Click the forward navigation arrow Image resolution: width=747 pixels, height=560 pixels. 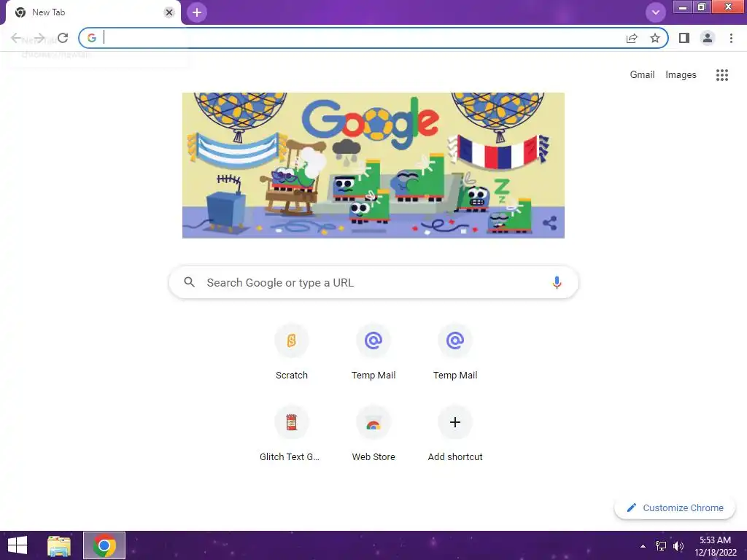(39, 38)
